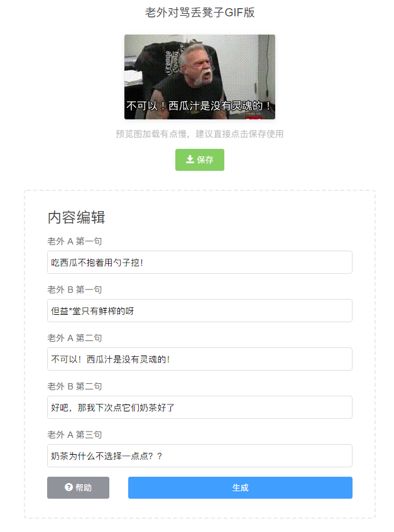Image resolution: width=394 pixels, height=532 pixels.
Task: Click the gray preview loading hint text
Action: [x=200, y=134]
